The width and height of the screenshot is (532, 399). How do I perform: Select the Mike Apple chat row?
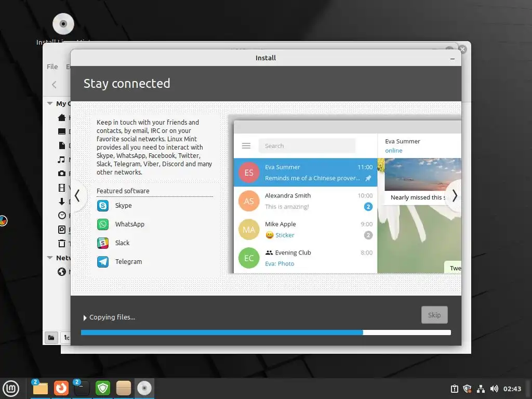point(305,229)
